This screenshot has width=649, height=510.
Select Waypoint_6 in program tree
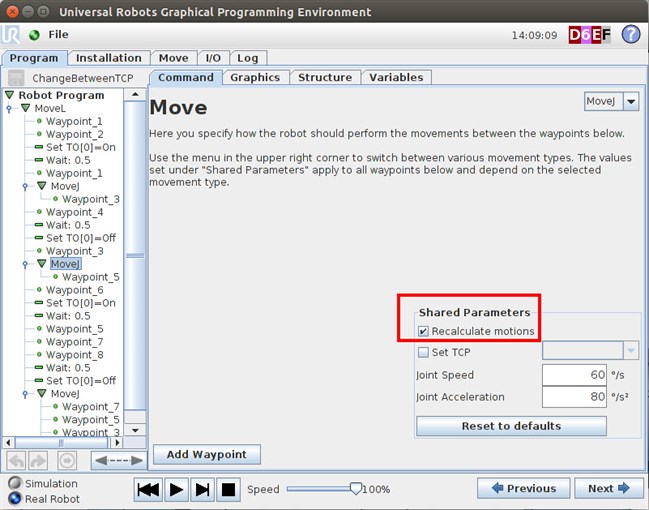(x=75, y=290)
